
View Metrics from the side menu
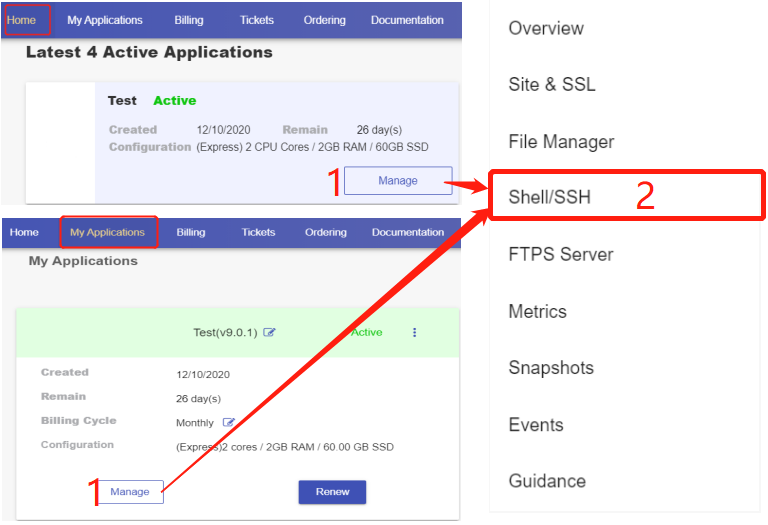point(537,311)
